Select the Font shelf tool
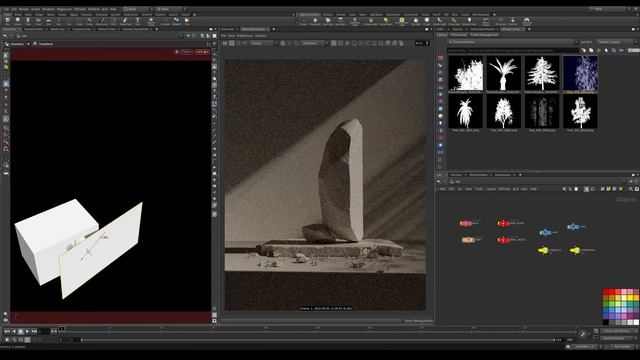This screenshot has height=360, width=640. [x=137, y=21]
